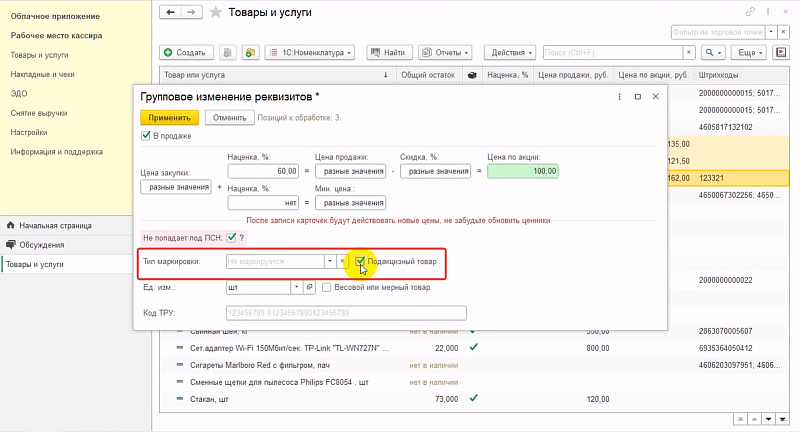This screenshot has height=432, width=800.
Task: Select Накладные и чеки in sidebar
Action: [x=42, y=74]
